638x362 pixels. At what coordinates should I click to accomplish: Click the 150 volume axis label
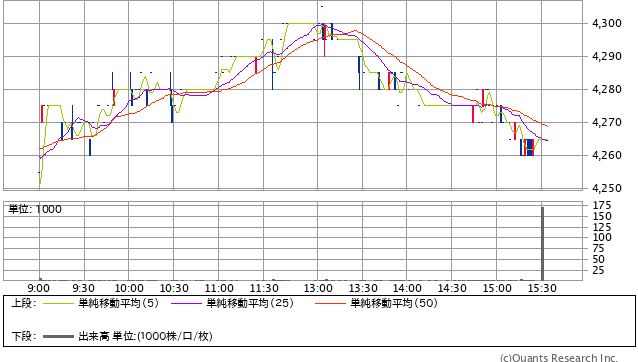[602, 216]
